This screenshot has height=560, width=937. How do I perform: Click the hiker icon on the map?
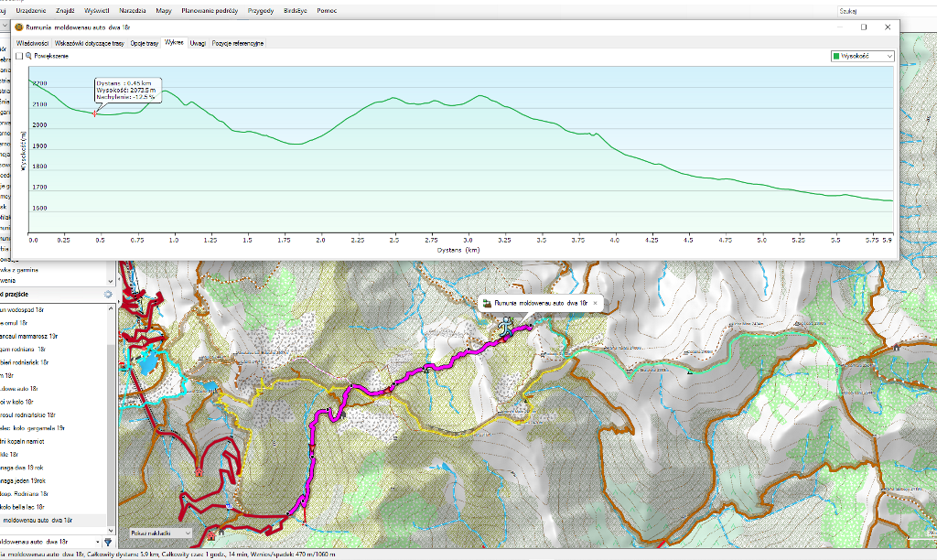click(x=504, y=325)
